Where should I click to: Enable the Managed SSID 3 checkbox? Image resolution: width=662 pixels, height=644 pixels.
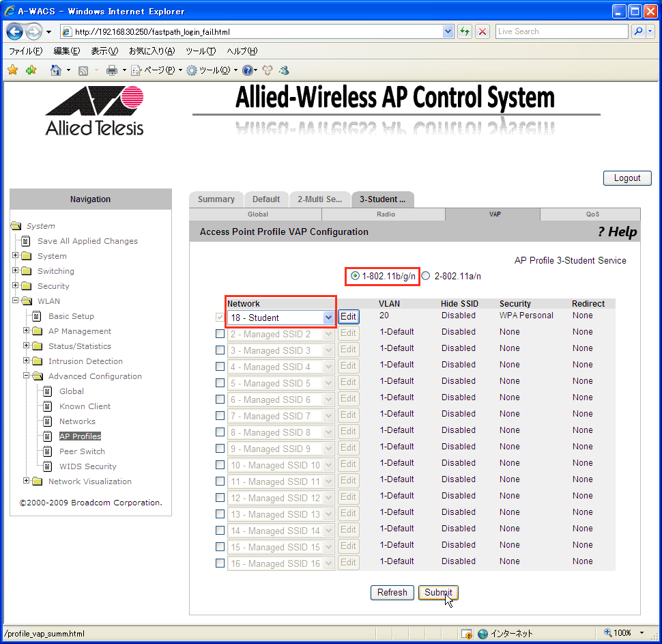(220, 350)
